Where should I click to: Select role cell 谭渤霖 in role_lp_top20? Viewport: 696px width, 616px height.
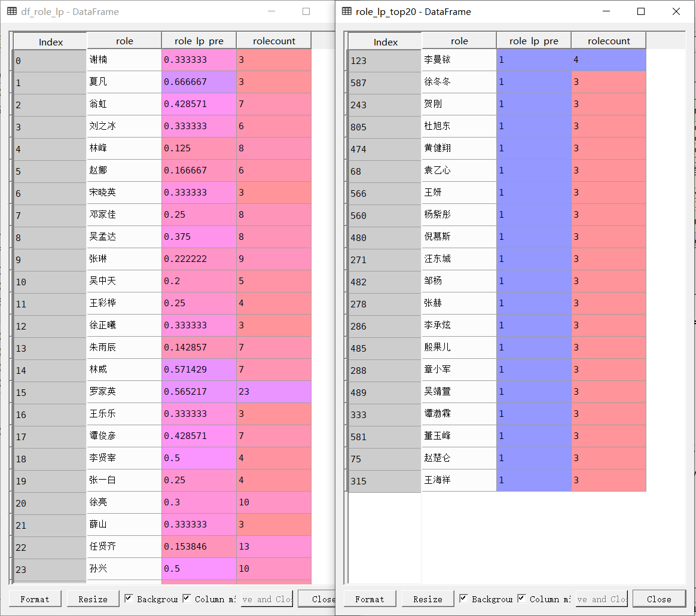pyautogui.click(x=459, y=414)
